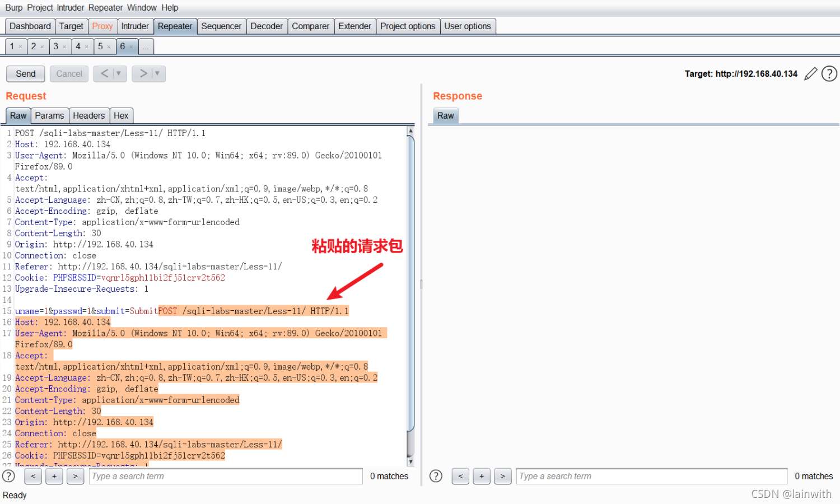The height and width of the screenshot is (504, 840).
Task: Close Repeater tab 6
Action: pos(131,47)
